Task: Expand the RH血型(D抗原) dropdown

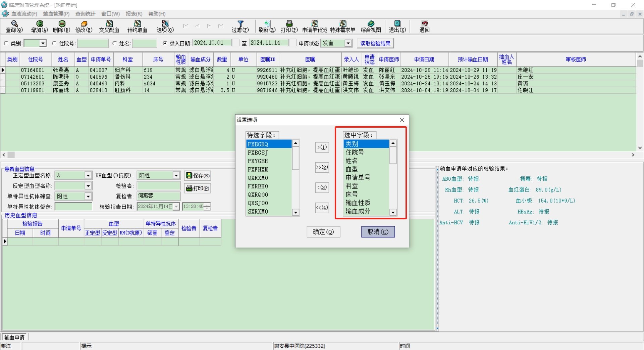Action: [176, 175]
